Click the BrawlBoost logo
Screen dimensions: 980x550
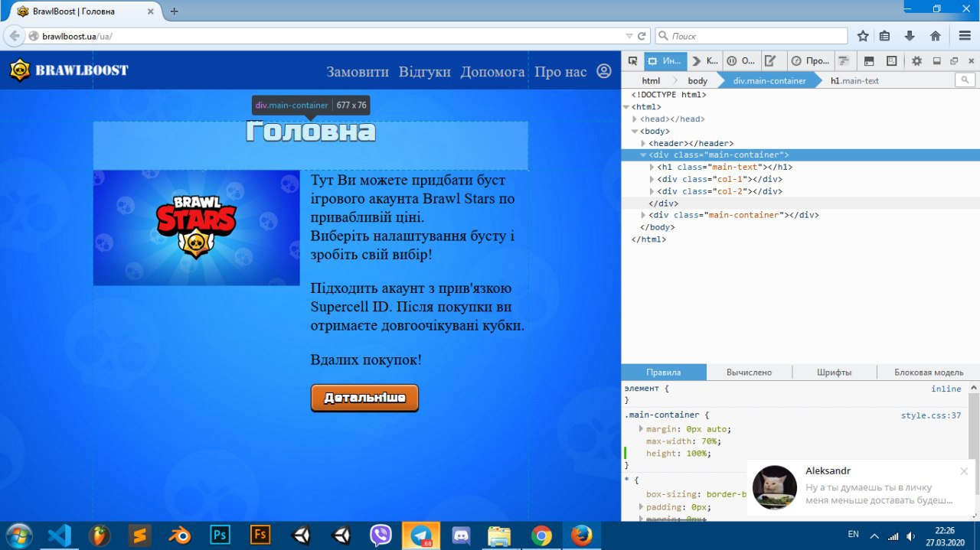click(69, 70)
